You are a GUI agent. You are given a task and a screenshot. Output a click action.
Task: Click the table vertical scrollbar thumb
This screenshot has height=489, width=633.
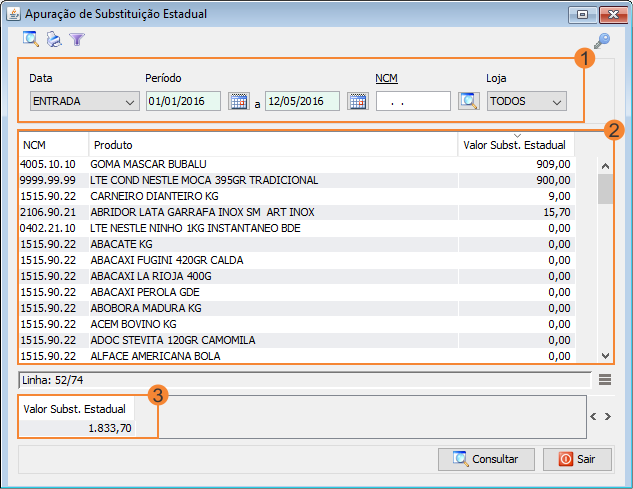[605, 189]
